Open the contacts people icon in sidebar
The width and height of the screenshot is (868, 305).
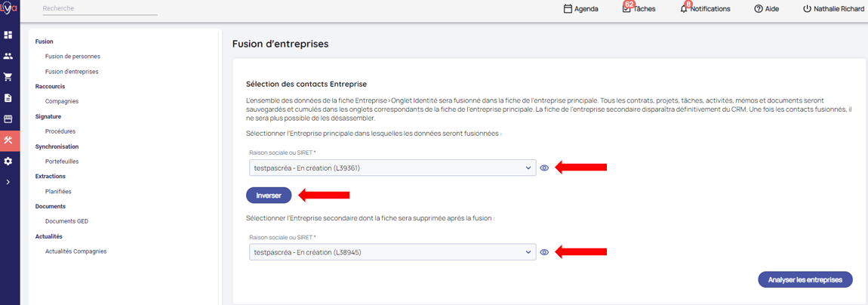8,56
